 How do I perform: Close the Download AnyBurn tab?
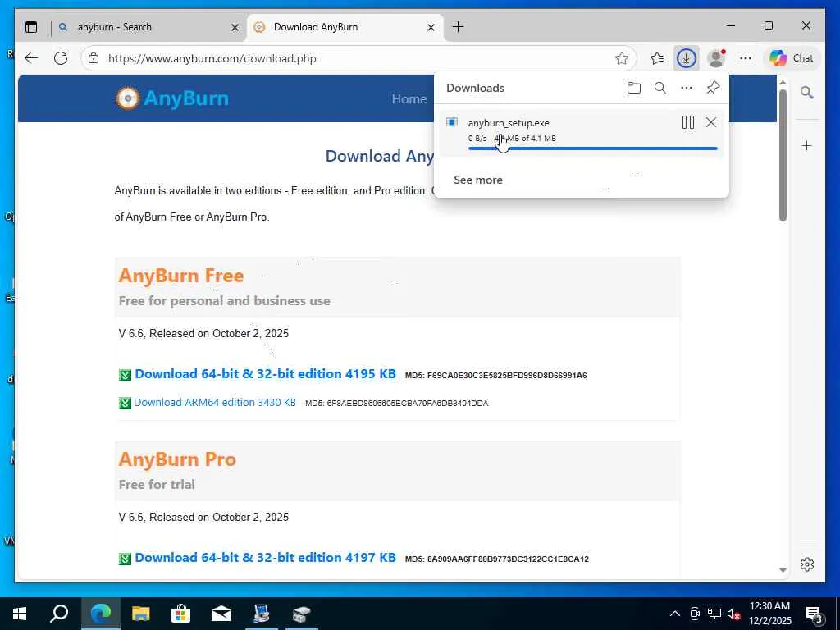(x=431, y=27)
